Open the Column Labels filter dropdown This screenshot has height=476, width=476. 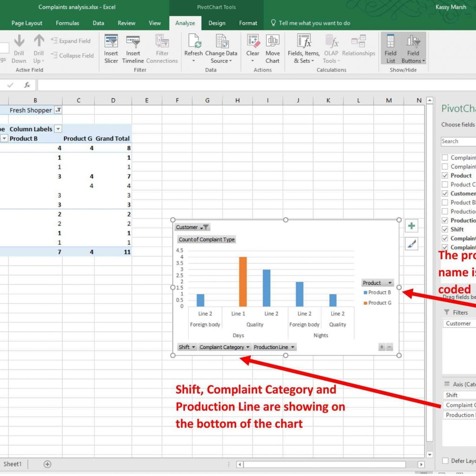[58, 129]
